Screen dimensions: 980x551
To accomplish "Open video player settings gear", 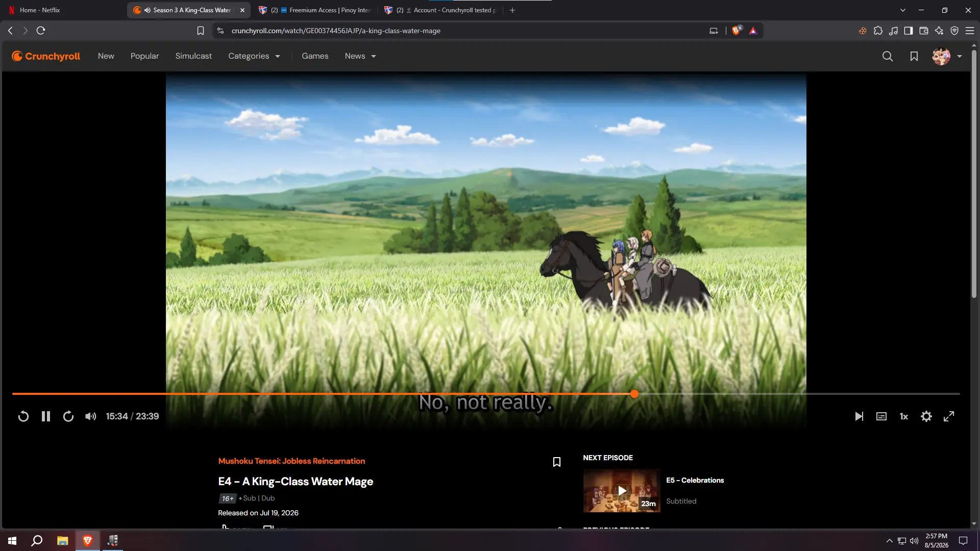I will pyautogui.click(x=926, y=416).
